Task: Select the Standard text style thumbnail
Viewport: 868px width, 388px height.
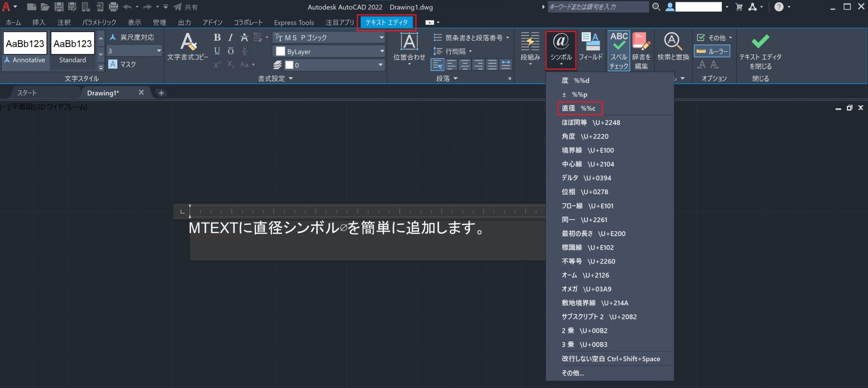Action: click(72, 49)
